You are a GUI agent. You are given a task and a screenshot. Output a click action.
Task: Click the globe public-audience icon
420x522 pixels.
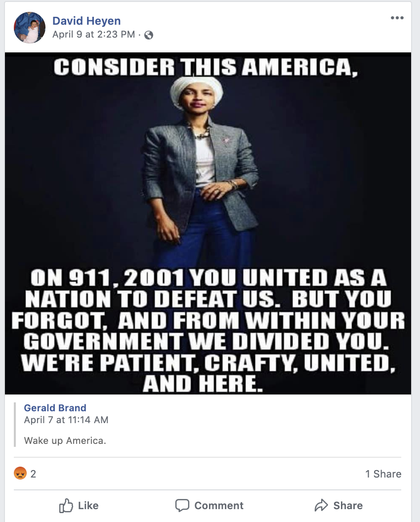click(x=149, y=35)
